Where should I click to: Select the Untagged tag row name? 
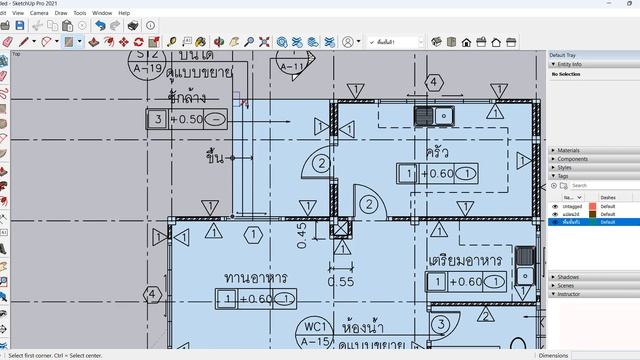coord(572,207)
